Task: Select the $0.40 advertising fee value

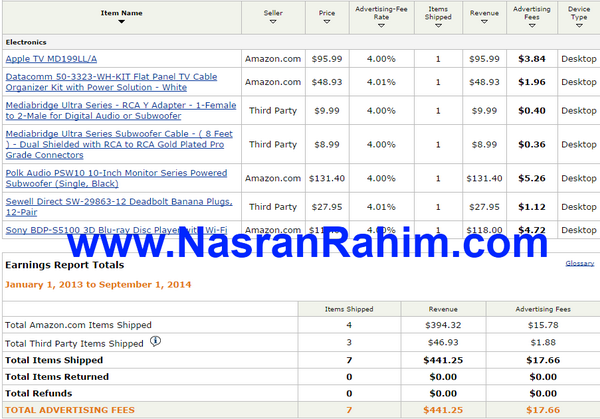Action: coord(532,111)
